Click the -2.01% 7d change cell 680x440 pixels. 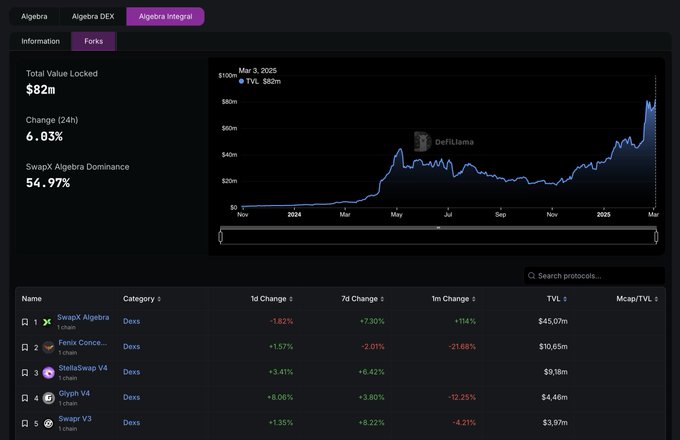tap(373, 346)
